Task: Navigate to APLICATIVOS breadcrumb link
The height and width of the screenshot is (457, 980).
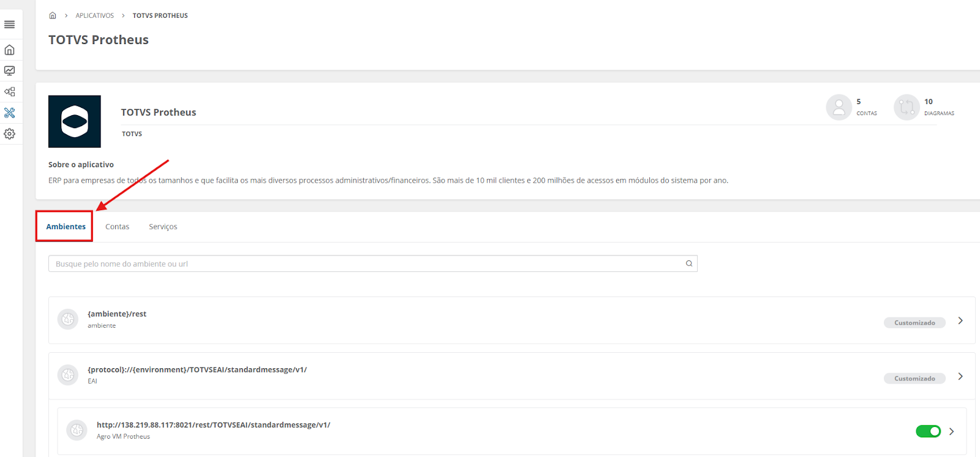Action: [94, 15]
